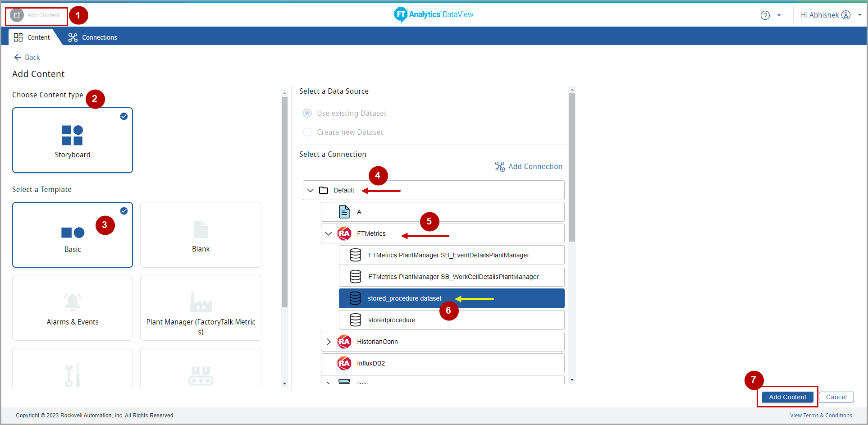Viewport: 868px width, 425px height.
Task: Click the blue Add Content button
Action: pos(787,397)
